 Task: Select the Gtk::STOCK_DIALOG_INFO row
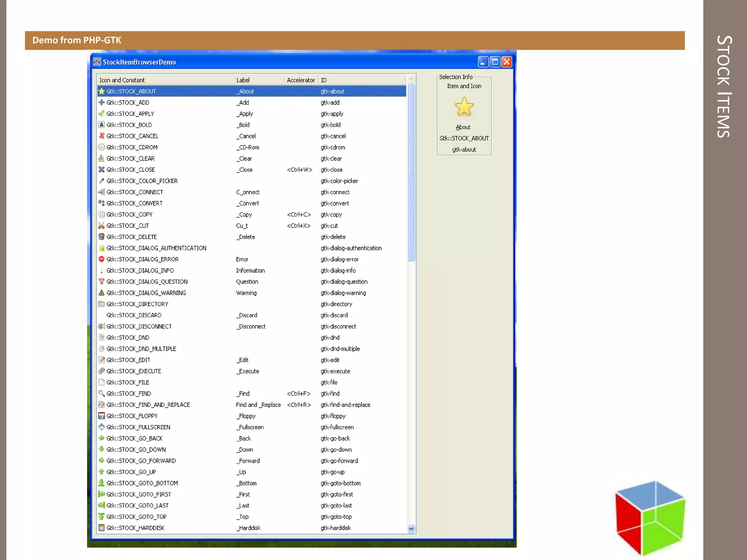[252, 270]
